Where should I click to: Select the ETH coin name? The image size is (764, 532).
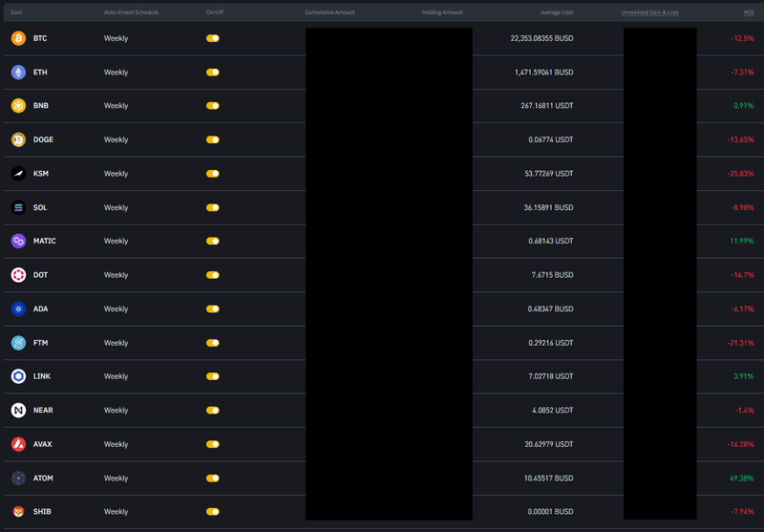pos(40,72)
